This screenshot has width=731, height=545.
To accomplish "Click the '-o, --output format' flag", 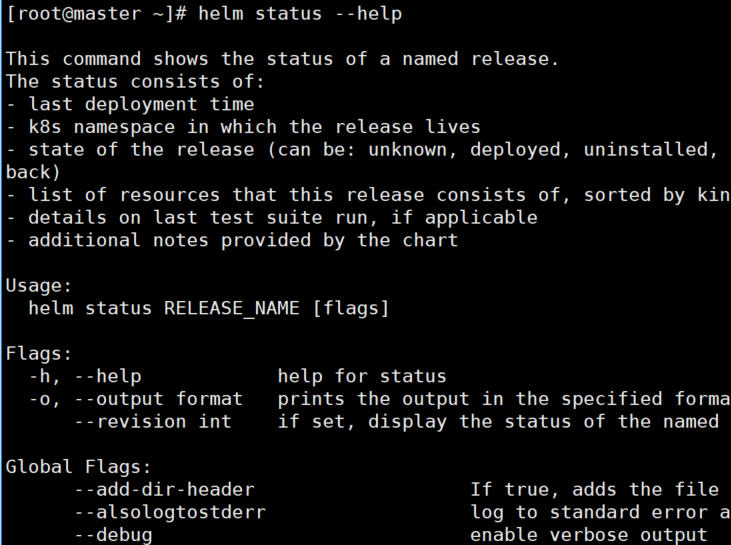I will click(x=136, y=399).
